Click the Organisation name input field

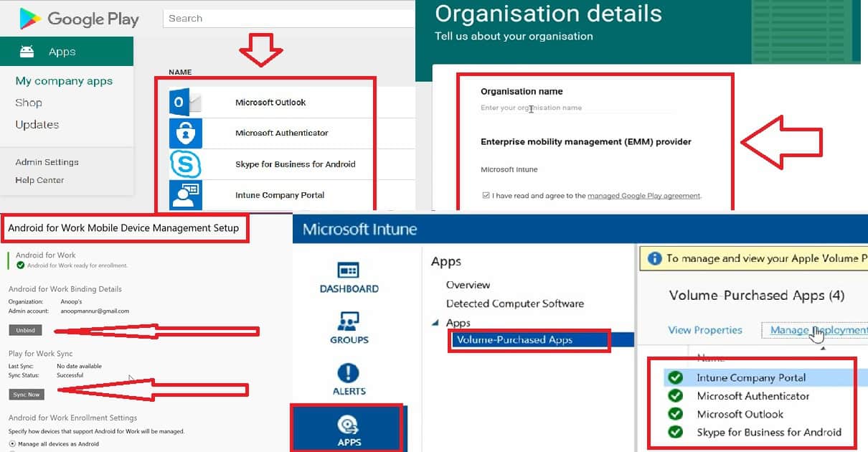click(x=577, y=108)
